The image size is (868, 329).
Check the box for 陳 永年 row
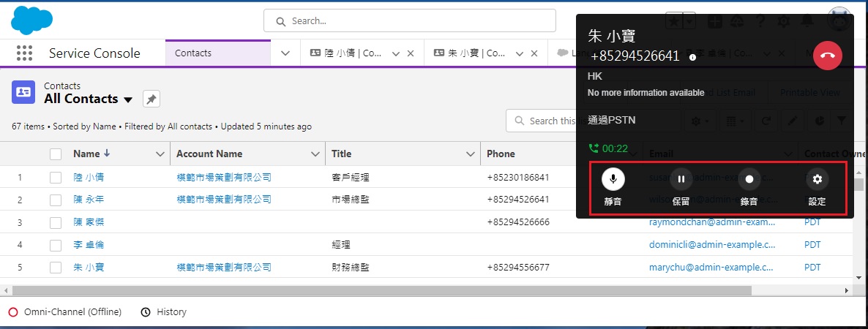pyautogui.click(x=56, y=200)
